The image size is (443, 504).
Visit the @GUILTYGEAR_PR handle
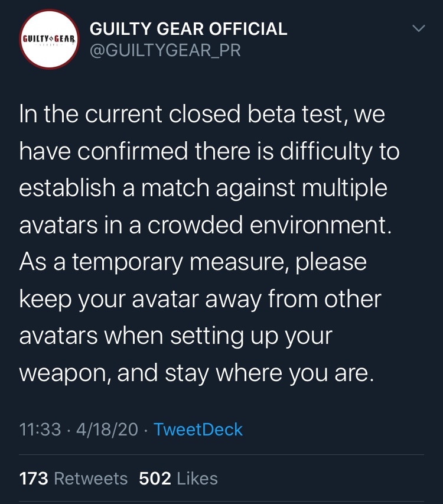pyautogui.click(x=165, y=50)
